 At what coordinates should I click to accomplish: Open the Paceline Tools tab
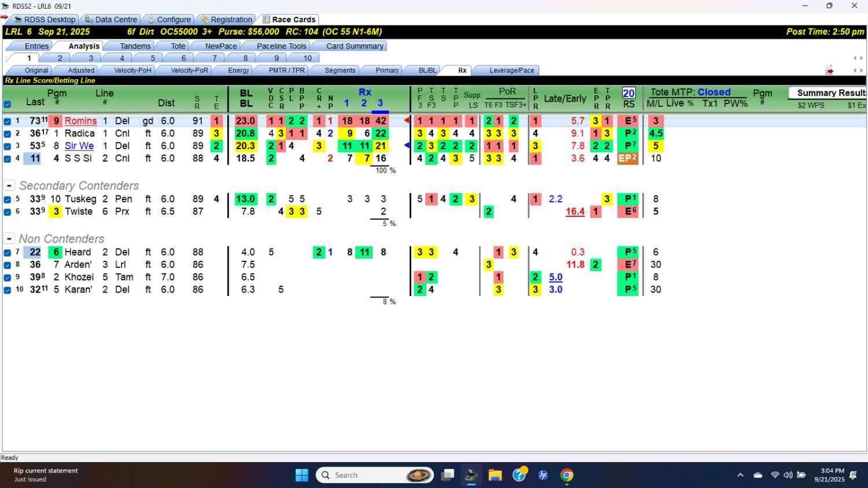[x=281, y=46]
